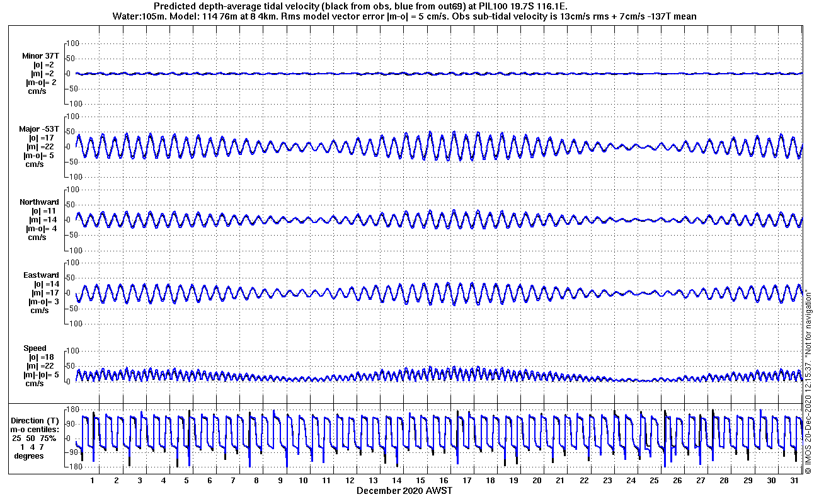819x504 pixels.
Task: Click the 'December 2020 AWST' axis title
Action: point(404,491)
